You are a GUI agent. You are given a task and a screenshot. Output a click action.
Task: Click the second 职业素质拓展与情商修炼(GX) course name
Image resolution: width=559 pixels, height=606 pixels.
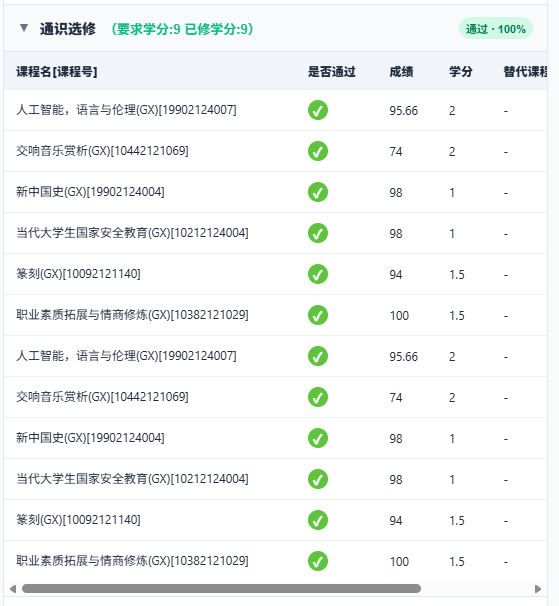pyautogui.click(x=132, y=560)
